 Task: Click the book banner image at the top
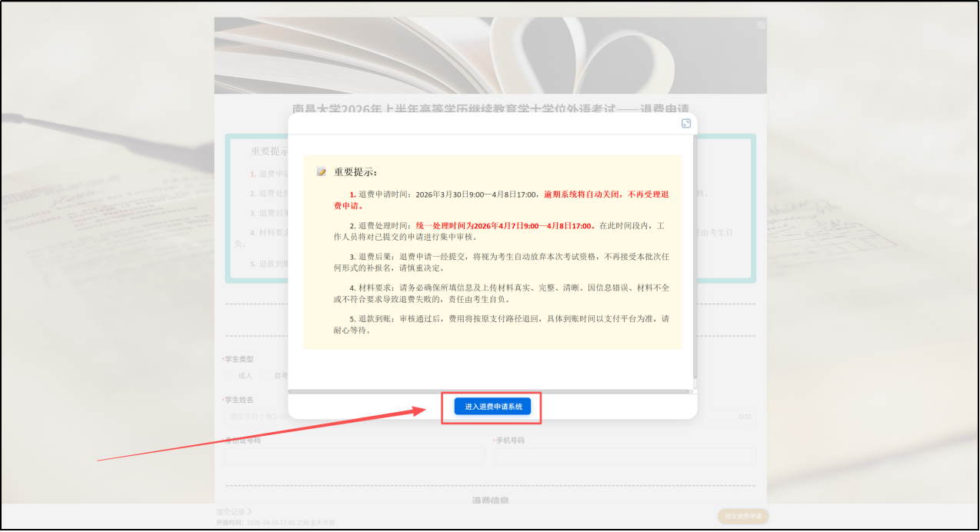coord(490,54)
